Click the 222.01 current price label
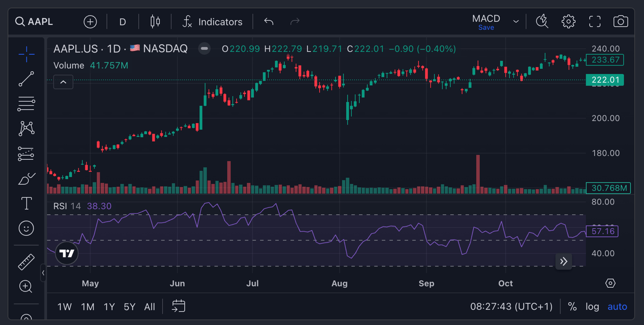This screenshot has height=325, width=644. (x=605, y=80)
